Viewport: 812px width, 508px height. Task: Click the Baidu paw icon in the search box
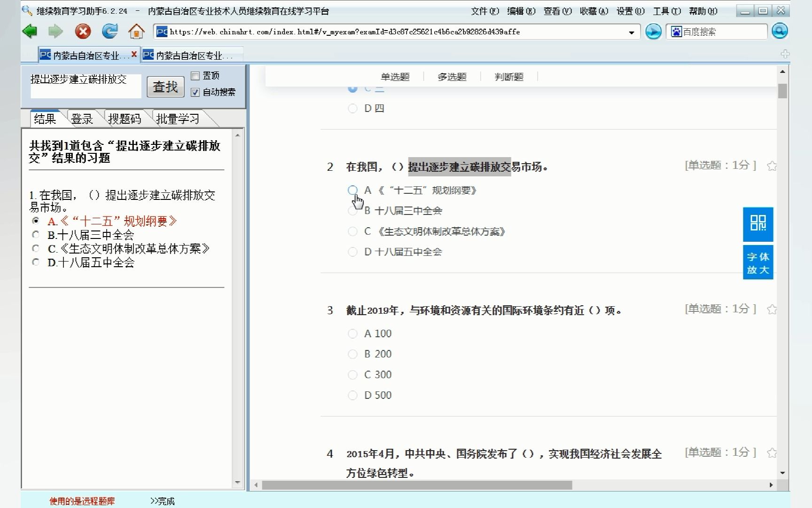(x=676, y=32)
